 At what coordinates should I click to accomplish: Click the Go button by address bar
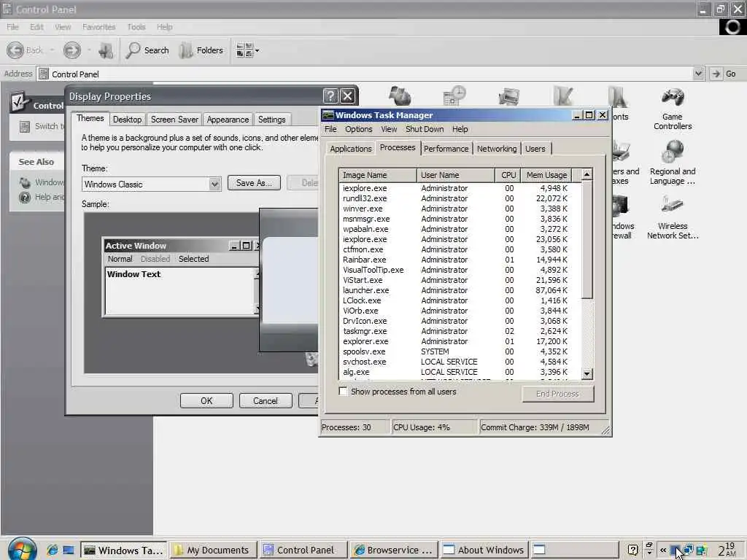(x=723, y=74)
